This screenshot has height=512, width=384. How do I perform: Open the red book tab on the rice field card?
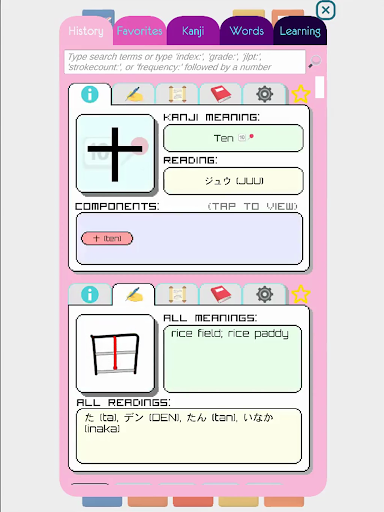click(221, 294)
